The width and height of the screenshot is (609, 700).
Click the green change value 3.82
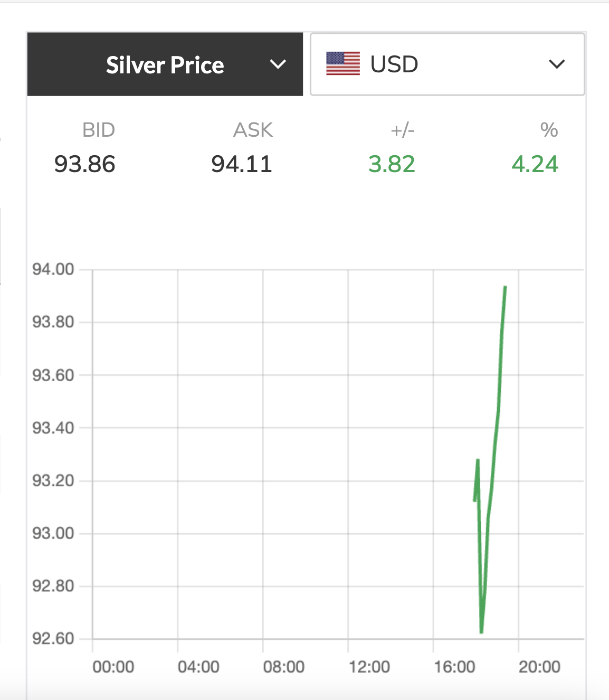click(x=392, y=164)
